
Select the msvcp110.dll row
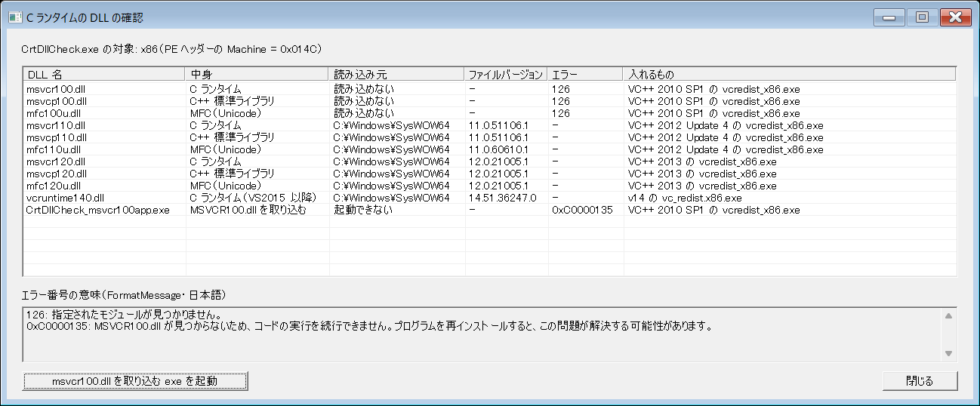point(490,137)
